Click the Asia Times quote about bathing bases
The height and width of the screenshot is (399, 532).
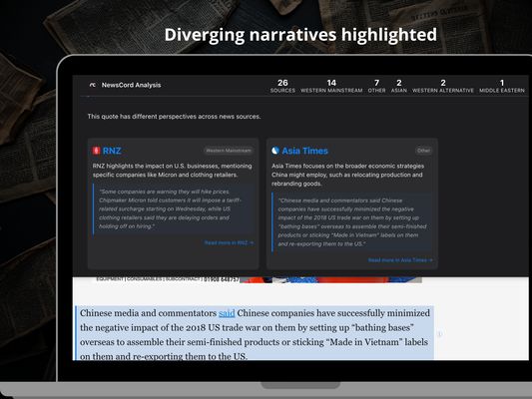point(352,222)
